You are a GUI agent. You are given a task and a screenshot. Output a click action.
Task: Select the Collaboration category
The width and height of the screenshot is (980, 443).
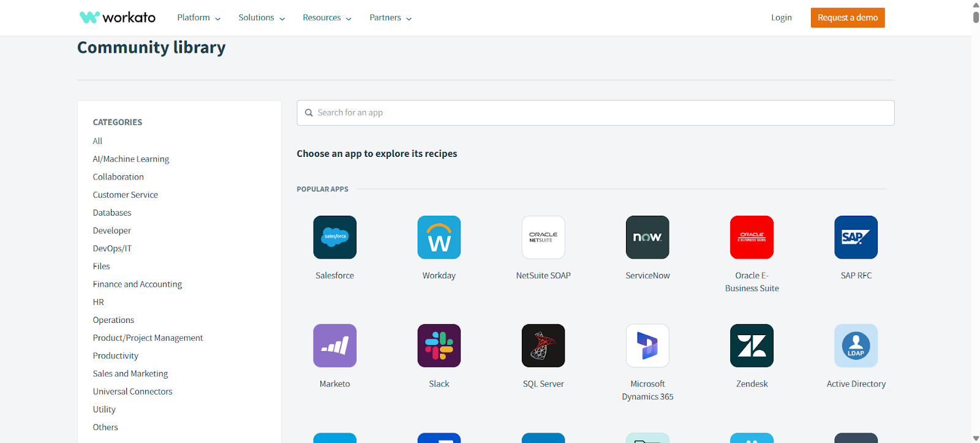(x=118, y=176)
